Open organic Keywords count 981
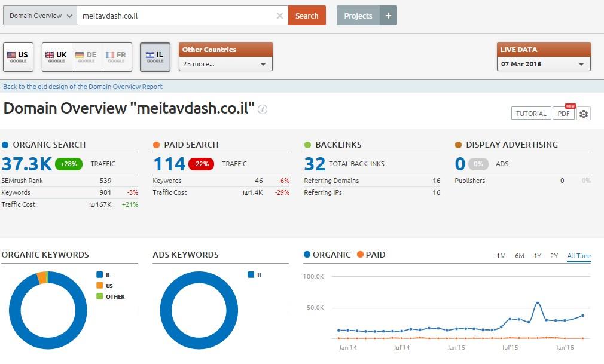Viewport: 604px width, 364px height. click(x=105, y=192)
